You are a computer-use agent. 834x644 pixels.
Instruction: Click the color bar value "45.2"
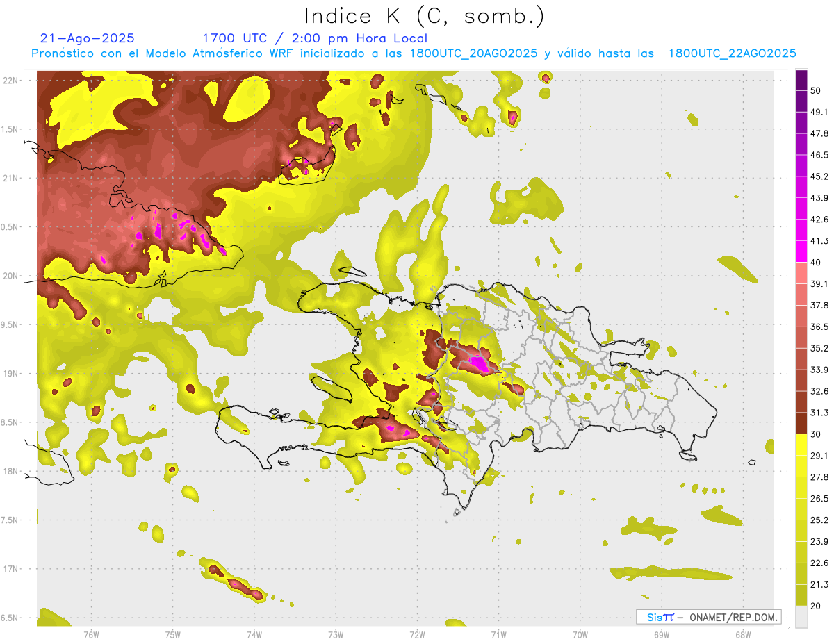(819, 176)
